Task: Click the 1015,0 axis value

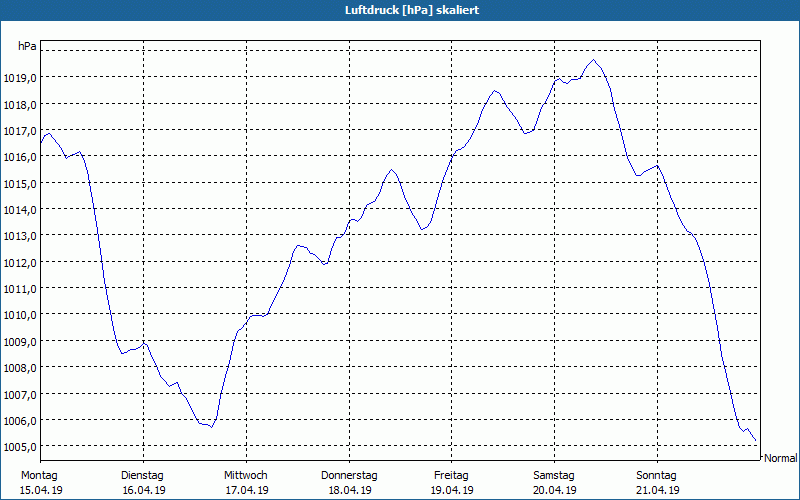Action: 20,184
